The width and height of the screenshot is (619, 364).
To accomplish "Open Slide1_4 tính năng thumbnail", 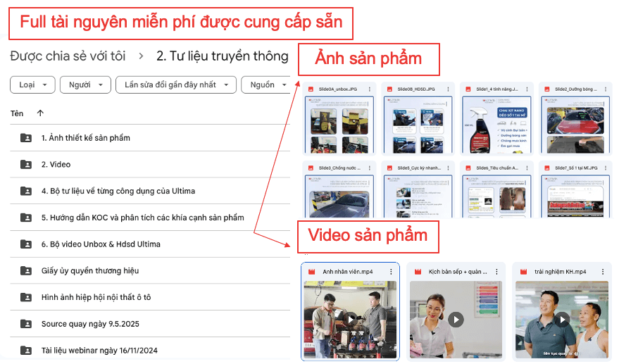I will 496,125.
